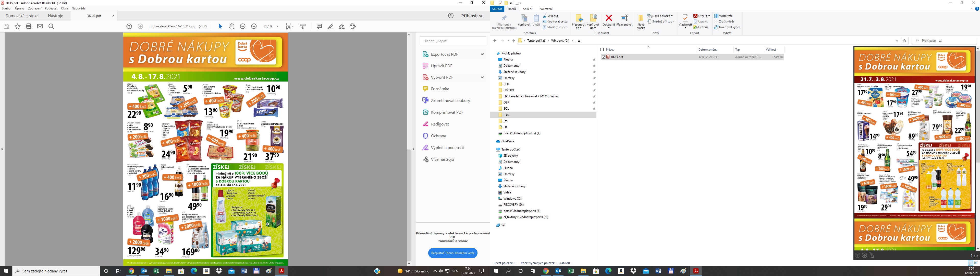Open Historie in the Explorer ribbon

point(701,27)
